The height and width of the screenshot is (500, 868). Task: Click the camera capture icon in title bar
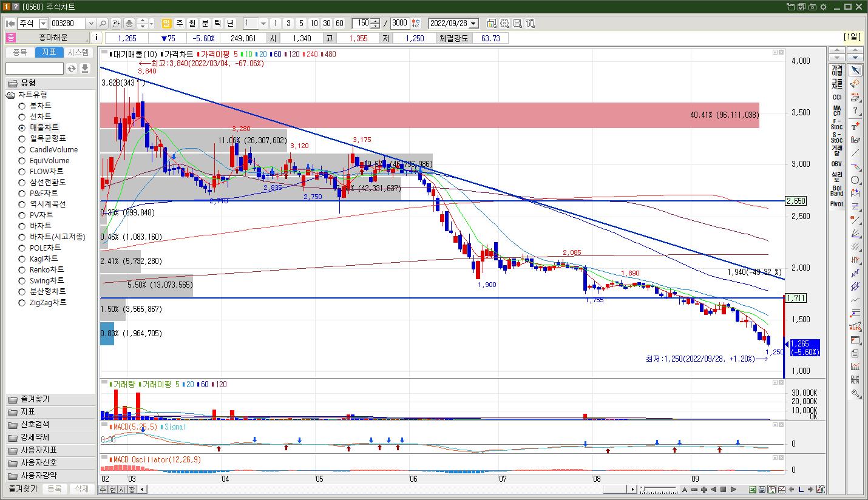(812, 7)
